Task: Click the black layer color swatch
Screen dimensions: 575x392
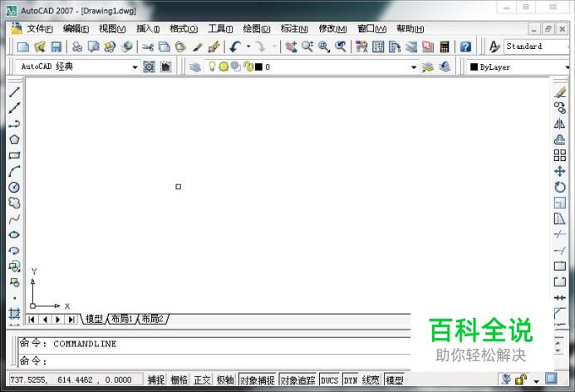Action: tap(258, 66)
